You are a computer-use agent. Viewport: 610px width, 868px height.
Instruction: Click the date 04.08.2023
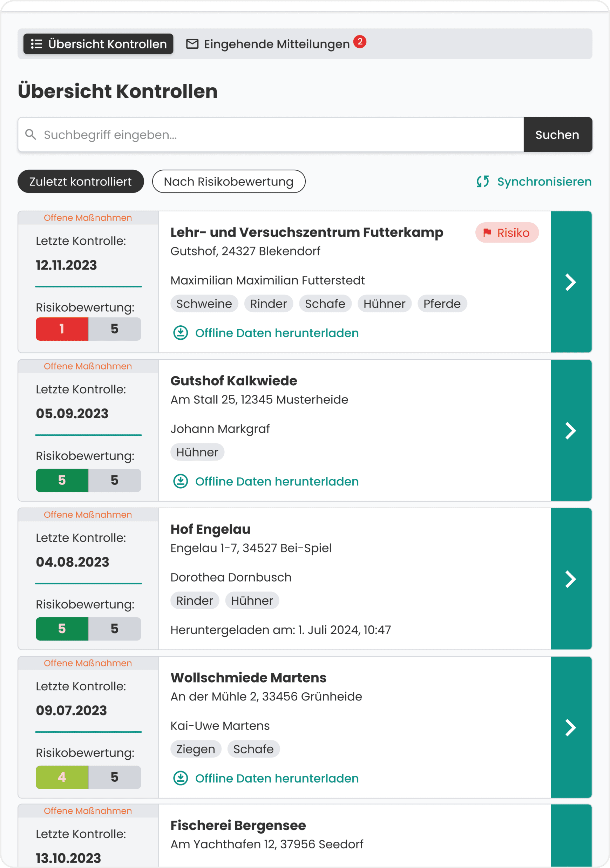coord(73,563)
